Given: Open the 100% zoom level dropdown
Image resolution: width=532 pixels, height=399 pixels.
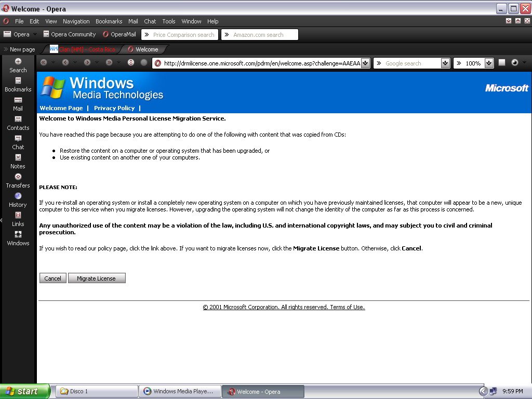Looking at the screenshot, I should pos(489,63).
